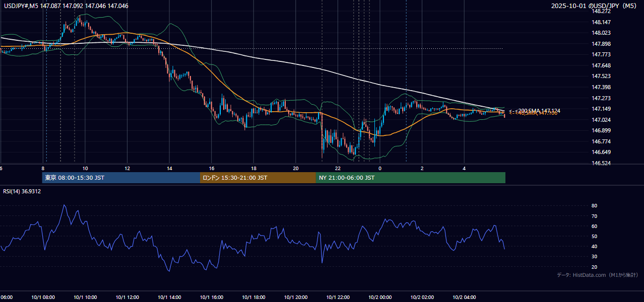Viewport: 644px width, 302px height.
Task: Click the RSI axis value 50
Action: (595, 236)
